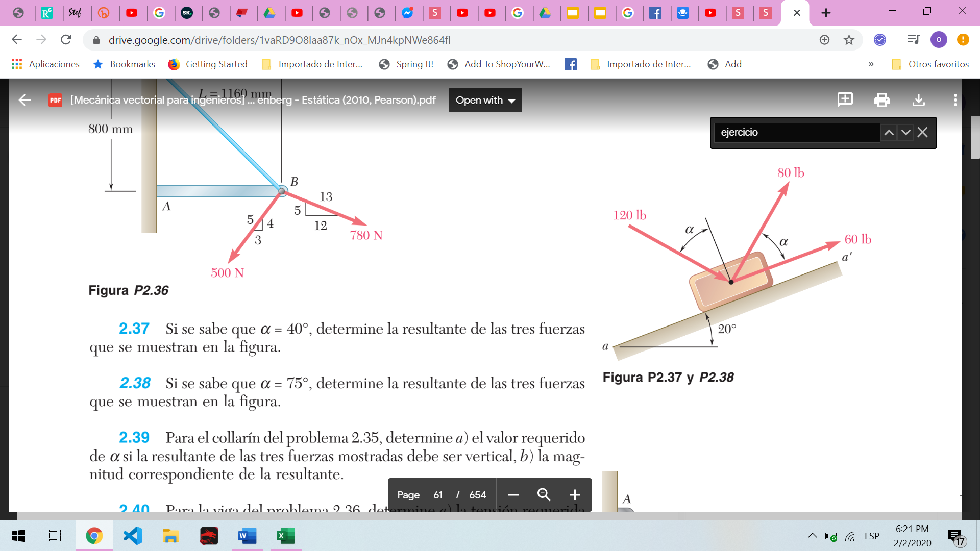Open a new browser tab

pos(826,13)
